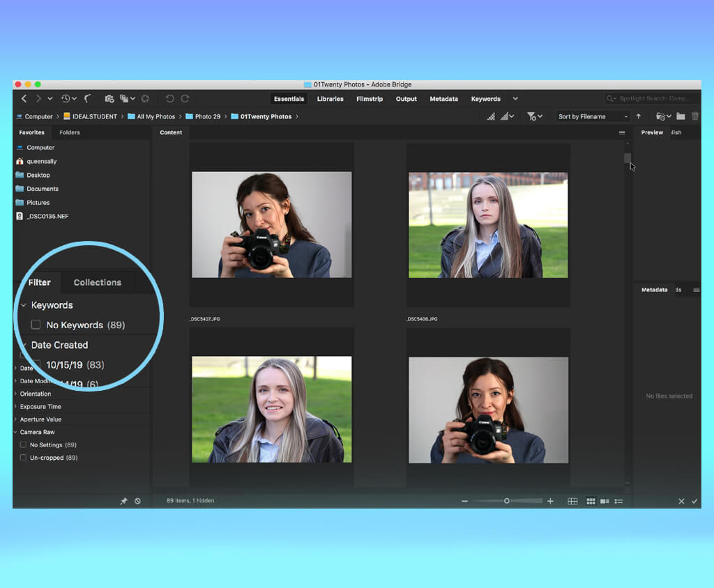Select the _DSC5408.JPG thumbnail
Image resolution: width=714 pixels, height=588 pixels.
click(488, 225)
